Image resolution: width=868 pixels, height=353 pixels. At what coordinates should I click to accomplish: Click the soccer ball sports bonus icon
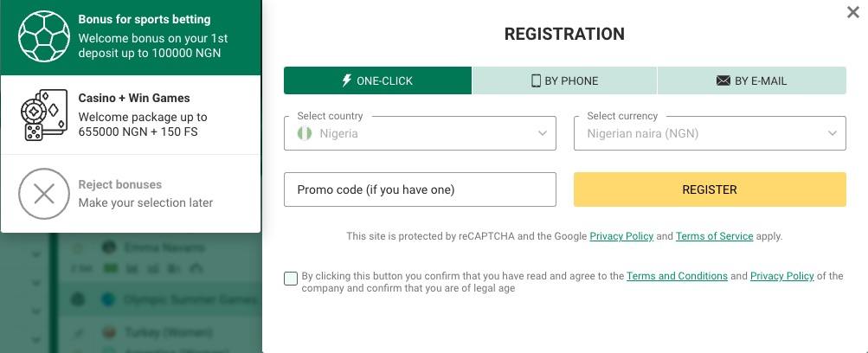click(44, 36)
